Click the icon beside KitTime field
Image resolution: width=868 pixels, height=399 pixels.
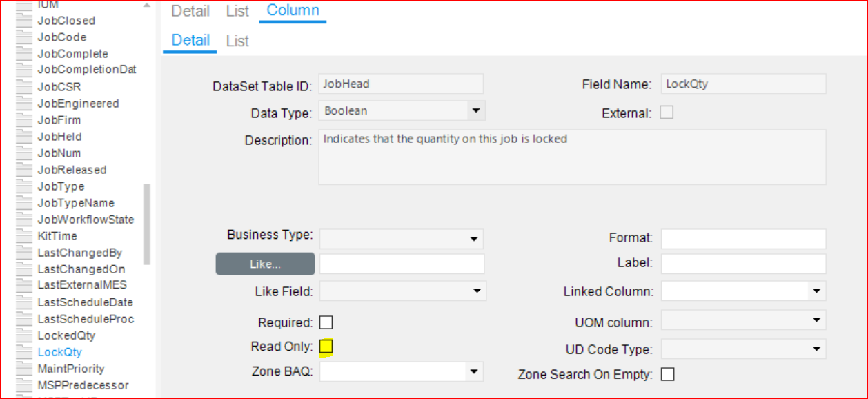click(x=24, y=236)
